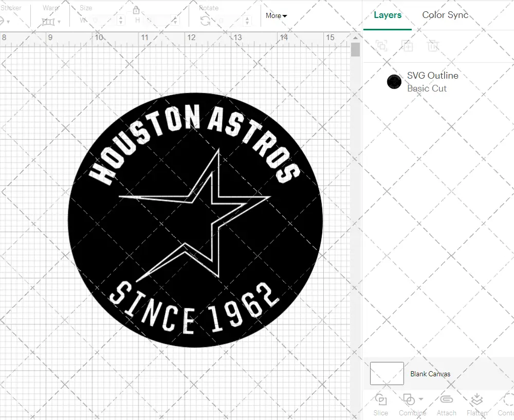Viewport: 514px width, 420px height.
Task: Duplicate the selected layer
Action: [x=408, y=46]
